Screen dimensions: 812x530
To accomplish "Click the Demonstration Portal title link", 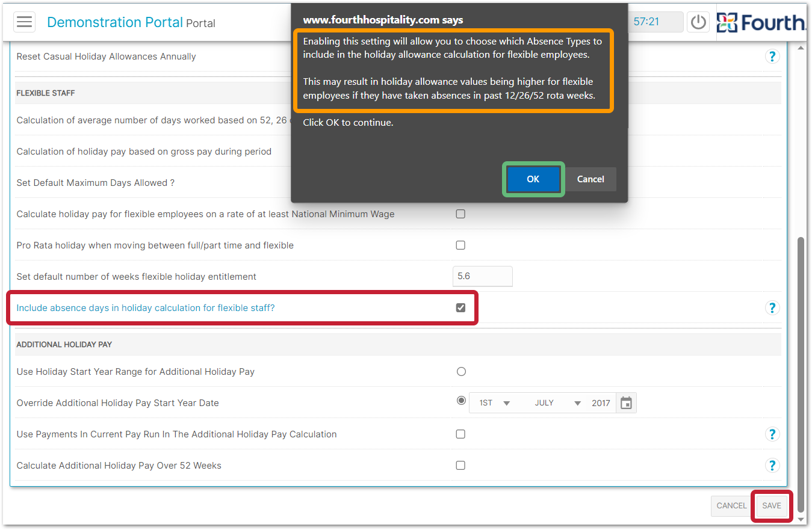I will [114, 22].
